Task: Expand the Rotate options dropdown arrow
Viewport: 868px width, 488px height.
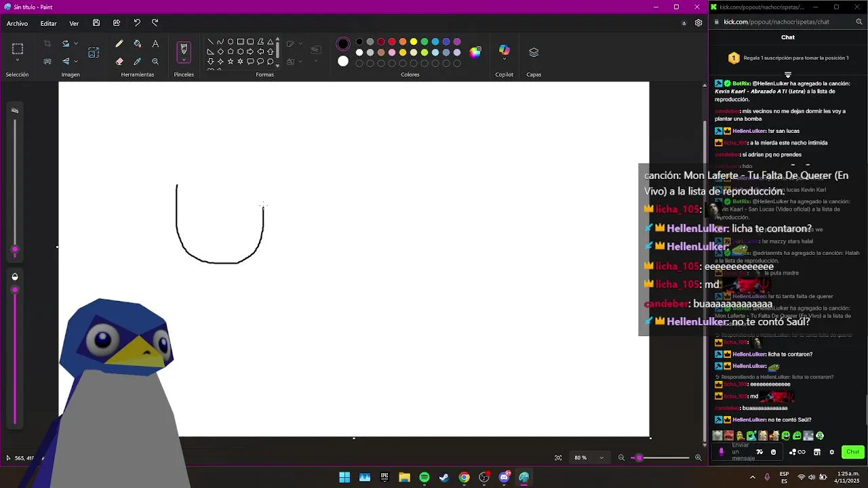Action: (75, 44)
